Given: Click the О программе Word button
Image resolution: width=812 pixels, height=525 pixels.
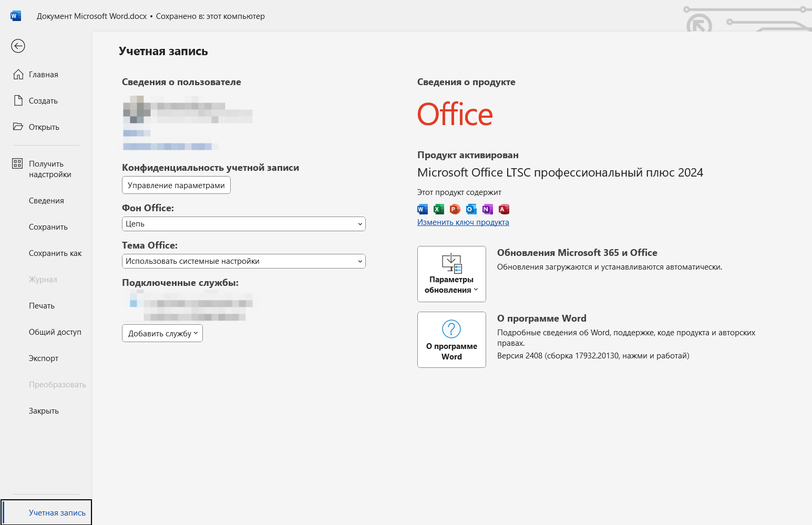Looking at the screenshot, I should [451, 339].
